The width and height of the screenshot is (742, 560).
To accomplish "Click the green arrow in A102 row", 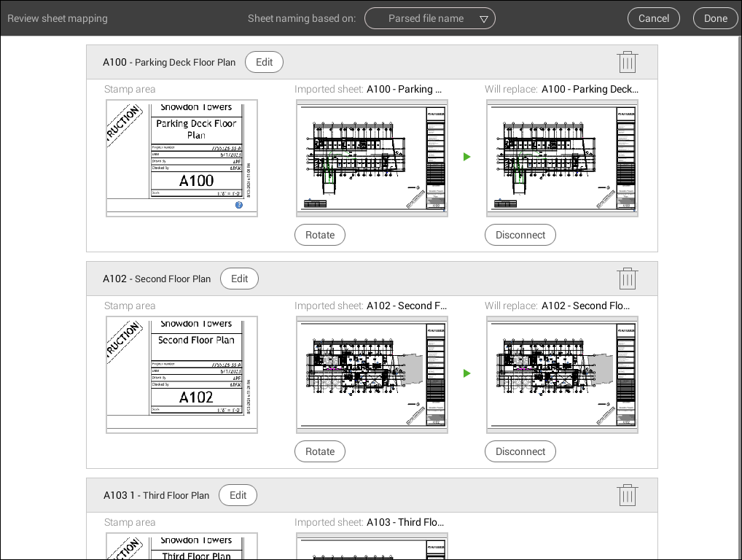I will pos(466,373).
